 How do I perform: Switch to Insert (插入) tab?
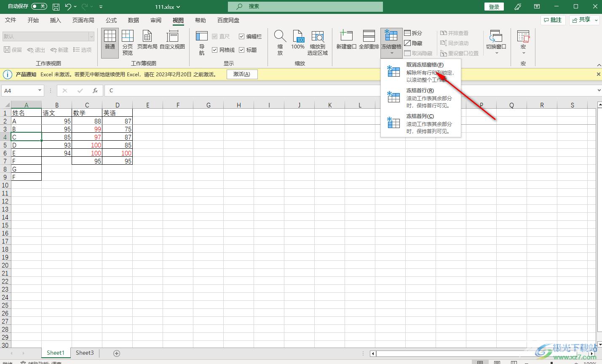click(x=56, y=20)
